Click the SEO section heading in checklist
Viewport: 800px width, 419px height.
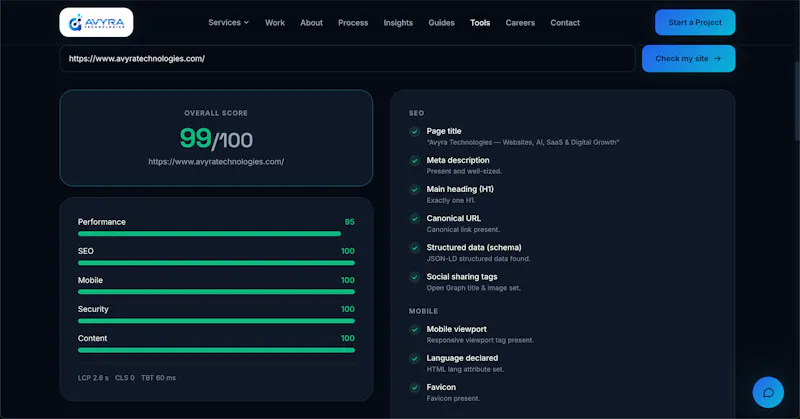[416, 113]
